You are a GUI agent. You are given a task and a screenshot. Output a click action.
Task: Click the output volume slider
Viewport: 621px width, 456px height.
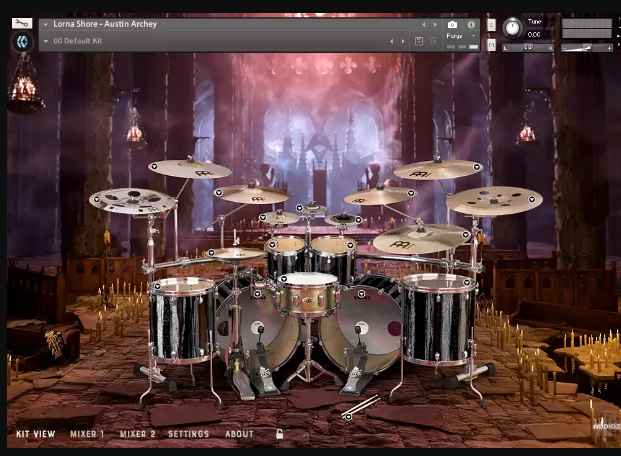[x=587, y=48]
